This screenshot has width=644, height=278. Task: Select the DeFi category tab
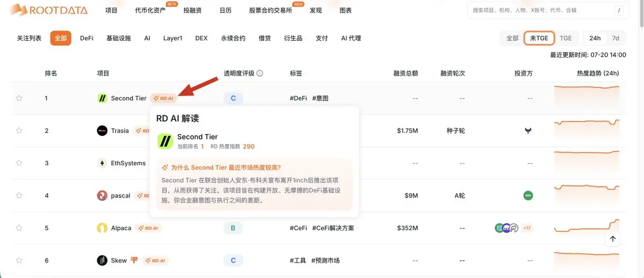pyautogui.click(x=86, y=38)
